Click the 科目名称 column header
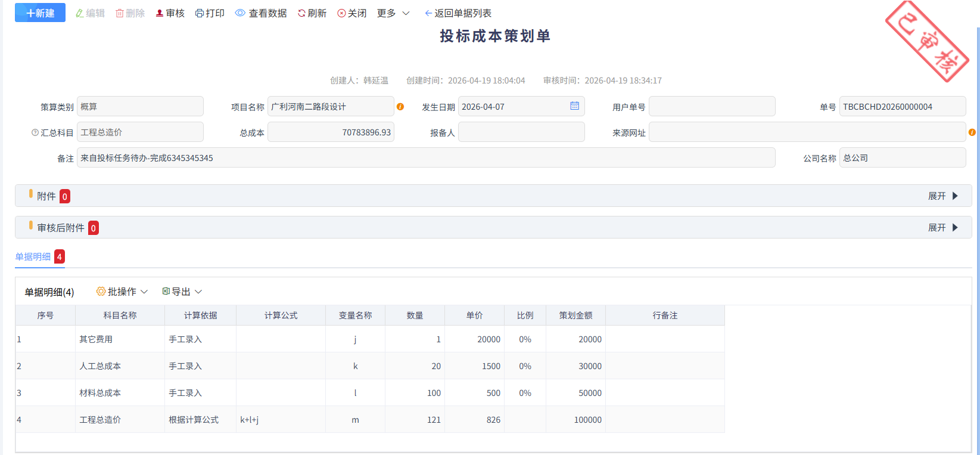 (120, 315)
